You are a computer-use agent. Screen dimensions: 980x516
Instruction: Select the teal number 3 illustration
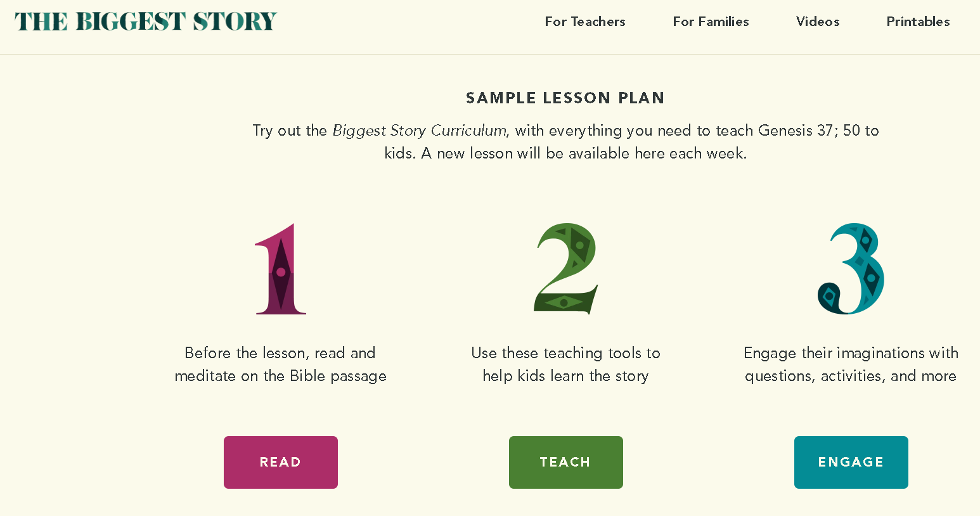point(851,269)
